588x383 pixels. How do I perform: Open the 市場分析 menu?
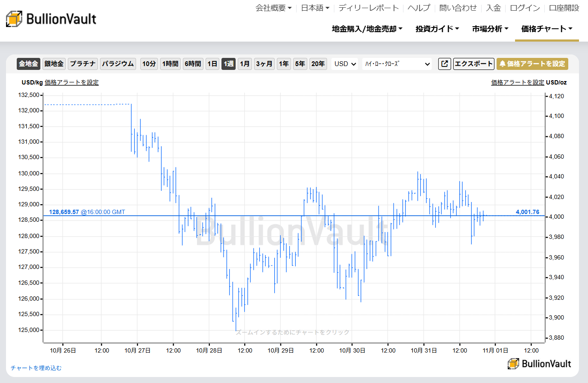point(489,28)
